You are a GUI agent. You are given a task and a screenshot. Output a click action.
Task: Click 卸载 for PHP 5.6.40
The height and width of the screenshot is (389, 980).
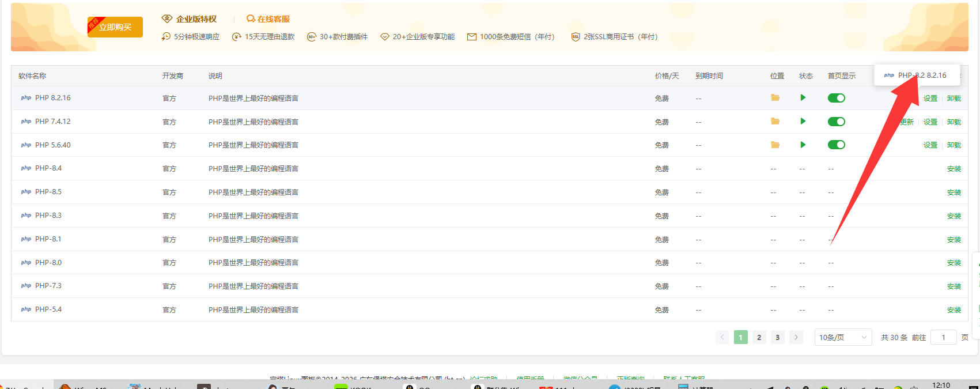click(x=954, y=145)
